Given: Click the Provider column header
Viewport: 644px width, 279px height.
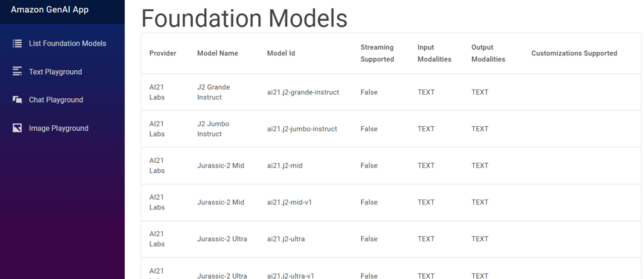Looking at the screenshot, I should click(163, 53).
